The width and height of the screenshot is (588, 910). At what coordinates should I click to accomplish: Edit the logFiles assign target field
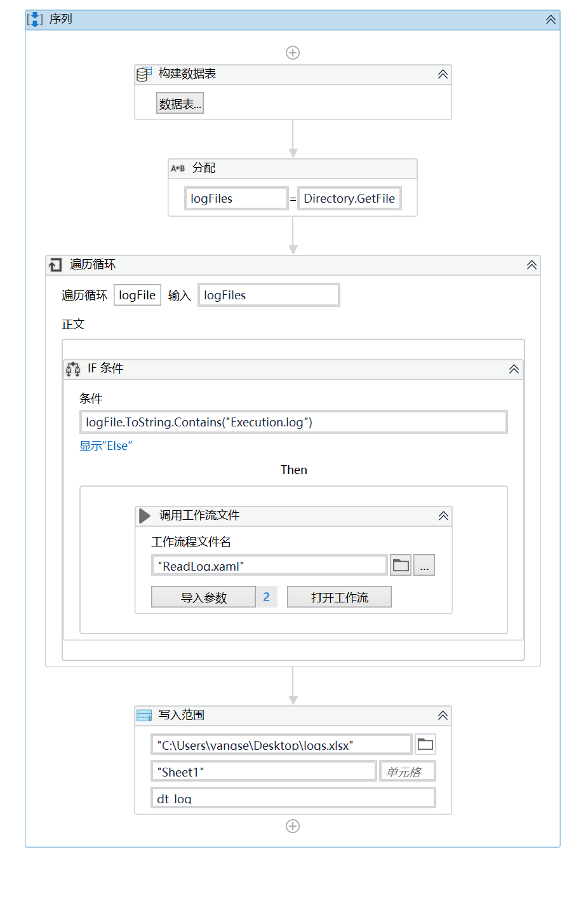pos(236,198)
